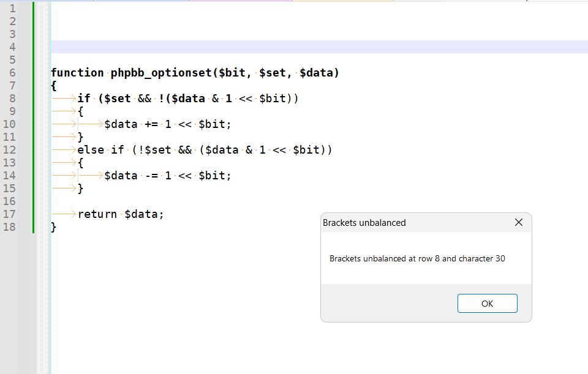The height and width of the screenshot is (374, 588).
Task: Click the opening brace on line 7
Action: click(53, 85)
